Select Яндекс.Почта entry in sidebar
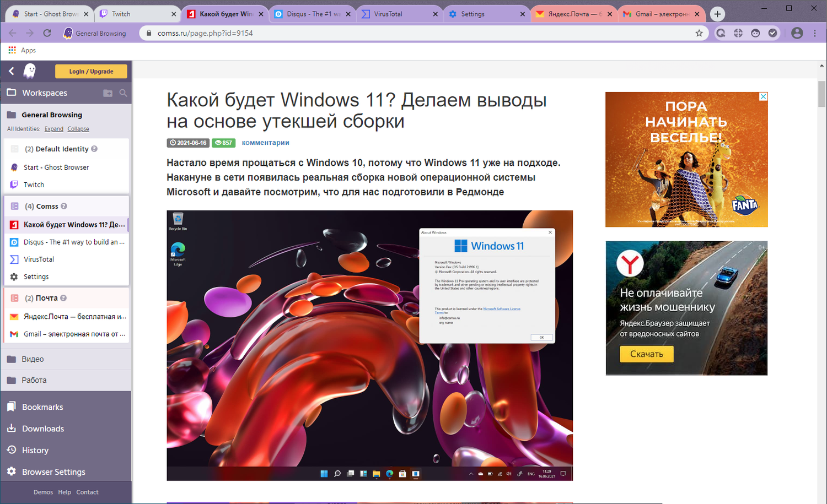The image size is (827, 504). 67,317
